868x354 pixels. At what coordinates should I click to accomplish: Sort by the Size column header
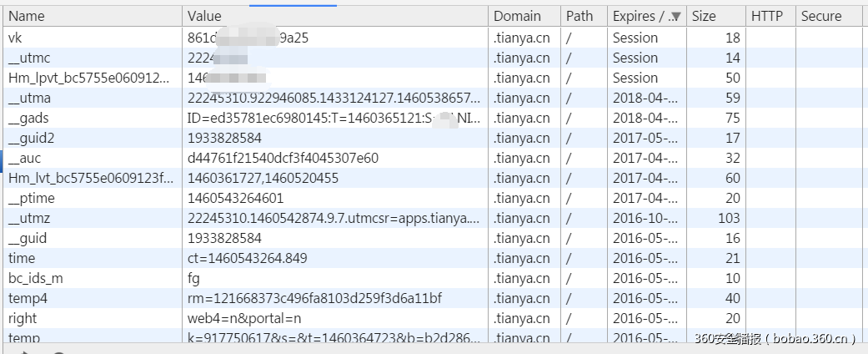click(704, 16)
